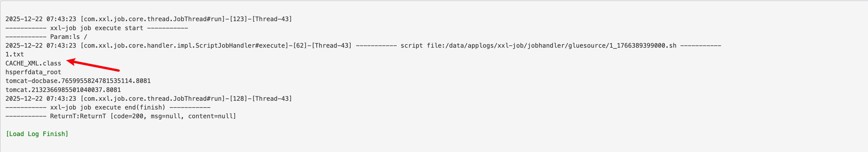Viewport: 868px width, 152px height.
Task: Click the Param:ls / log line
Action: click(x=68, y=37)
